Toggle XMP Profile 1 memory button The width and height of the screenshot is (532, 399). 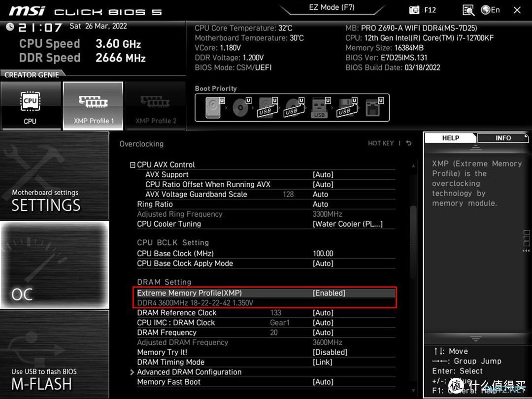coord(93,106)
